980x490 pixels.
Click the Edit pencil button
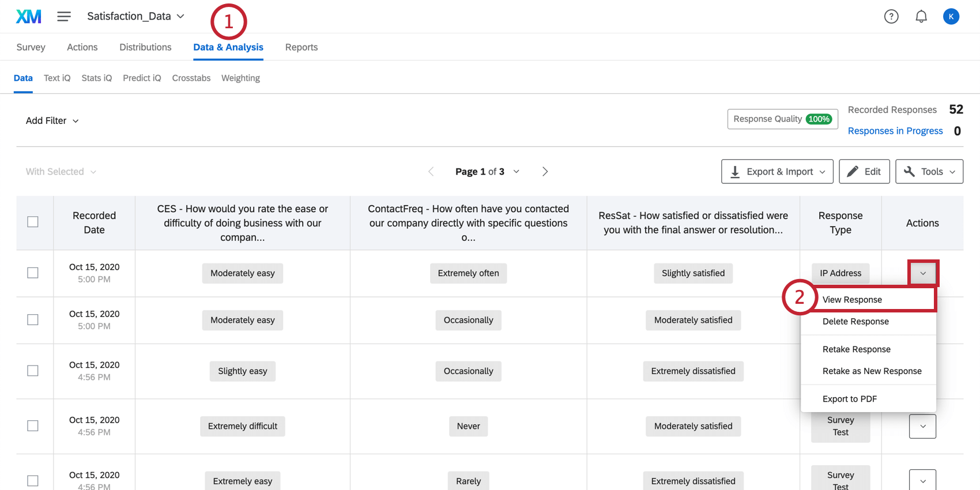864,172
